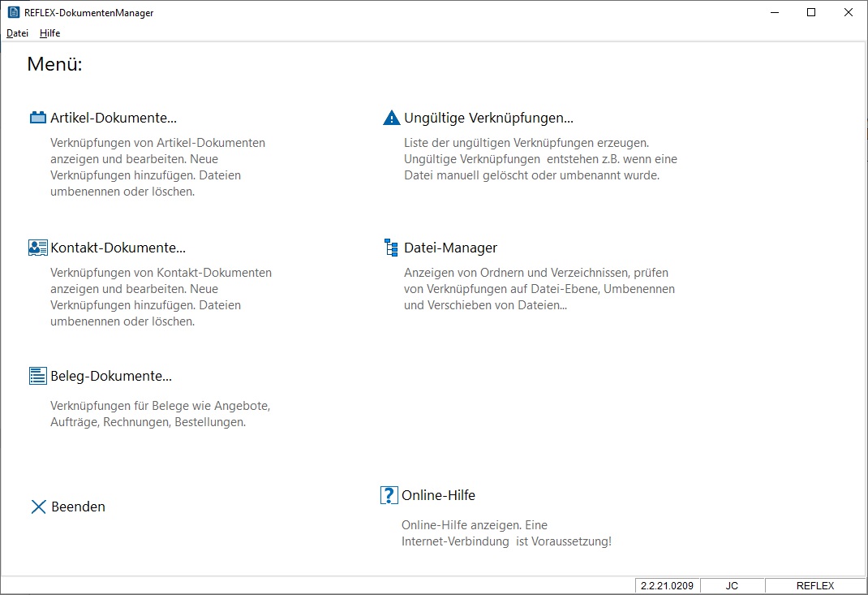Viewport: 868px width, 595px height.
Task: Minimize the REFLEX-DokumentenManager window
Action: (775, 12)
